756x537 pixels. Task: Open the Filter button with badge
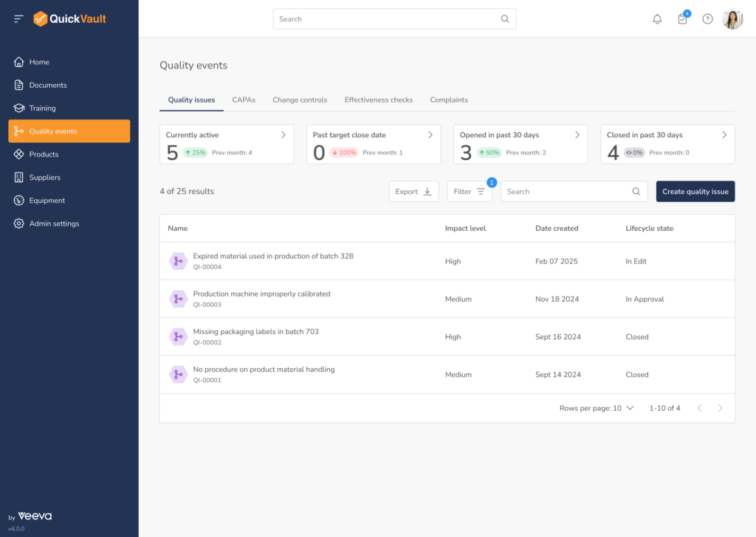(470, 192)
